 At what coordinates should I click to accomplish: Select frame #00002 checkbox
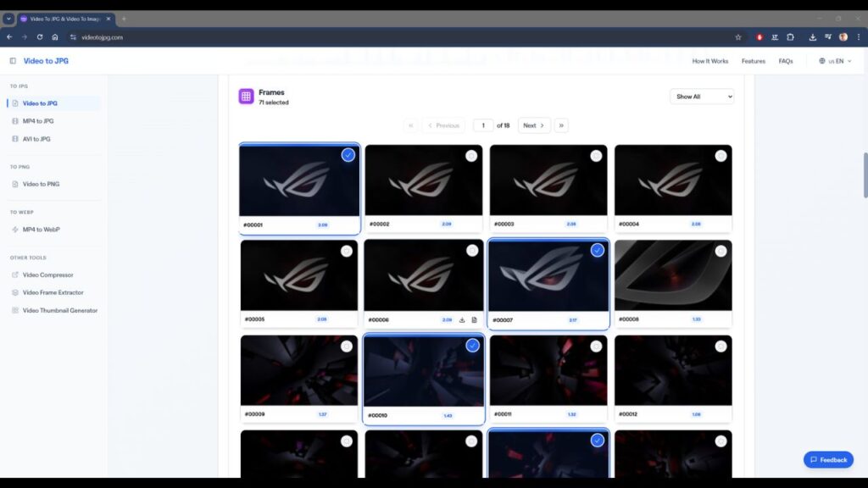point(471,156)
